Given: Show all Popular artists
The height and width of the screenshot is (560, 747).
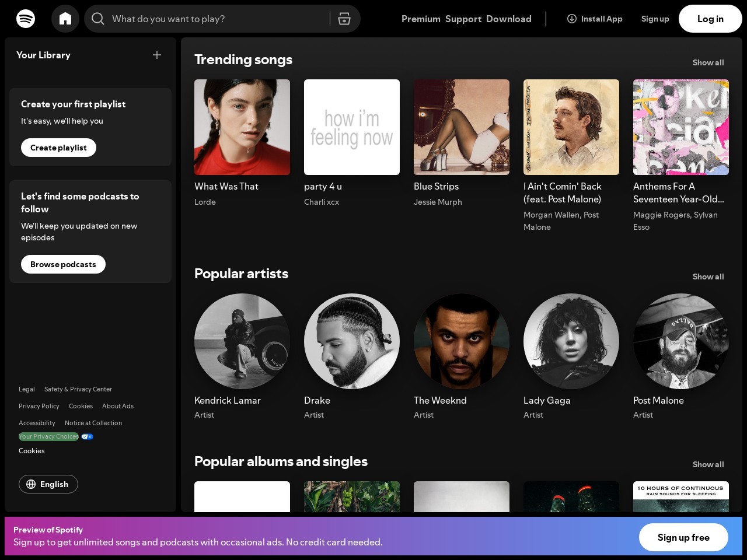Looking at the screenshot, I should click(x=708, y=276).
